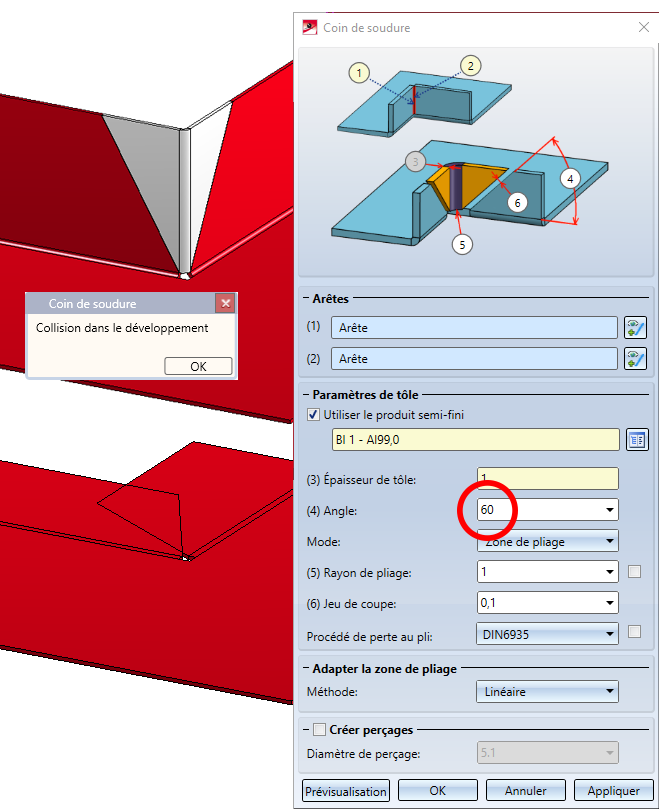
Task: Collapse the Créer perçages section
Action: coord(306,730)
